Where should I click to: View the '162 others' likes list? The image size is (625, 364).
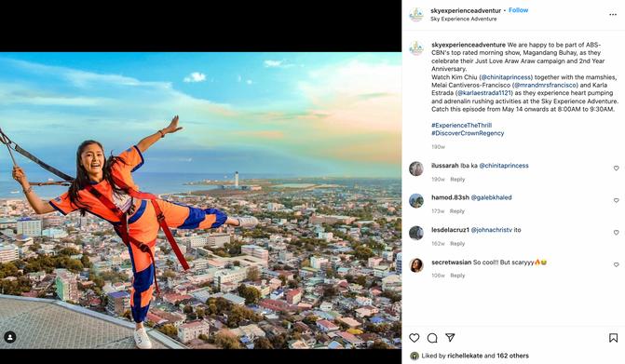(x=512, y=356)
